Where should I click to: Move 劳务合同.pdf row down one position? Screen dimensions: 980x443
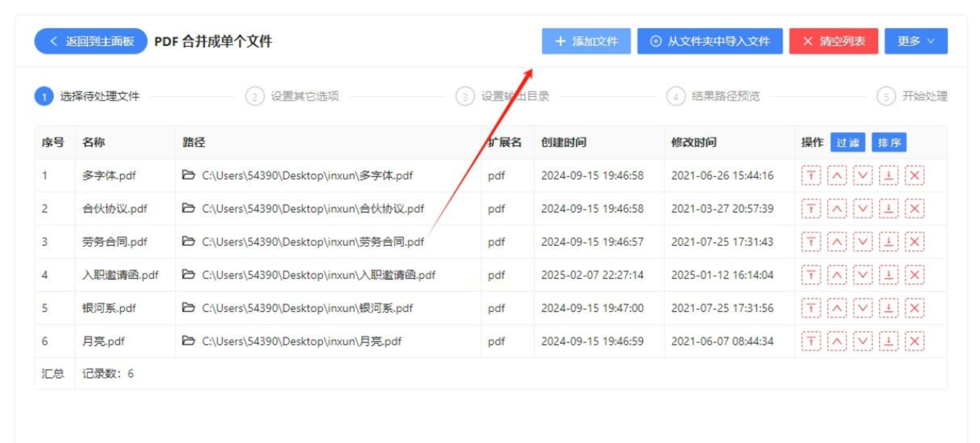coord(862,242)
